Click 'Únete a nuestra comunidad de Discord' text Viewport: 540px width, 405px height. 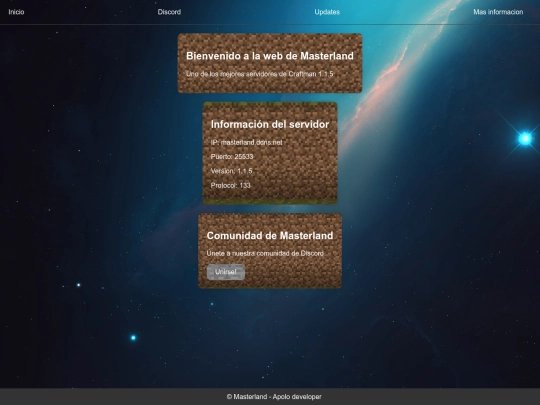[x=265, y=253]
